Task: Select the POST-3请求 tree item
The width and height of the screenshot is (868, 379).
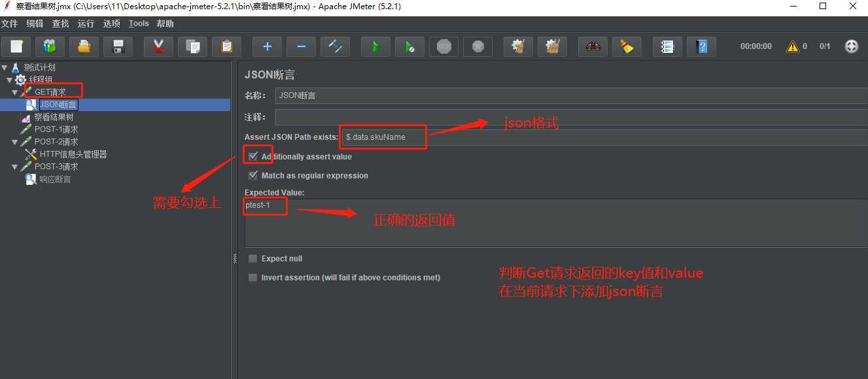Action: 56,167
